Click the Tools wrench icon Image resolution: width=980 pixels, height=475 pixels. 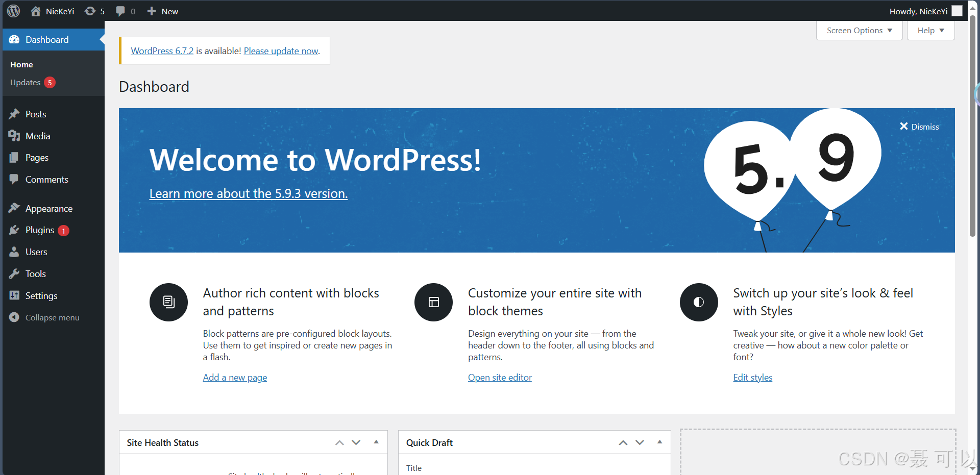click(14, 273)
